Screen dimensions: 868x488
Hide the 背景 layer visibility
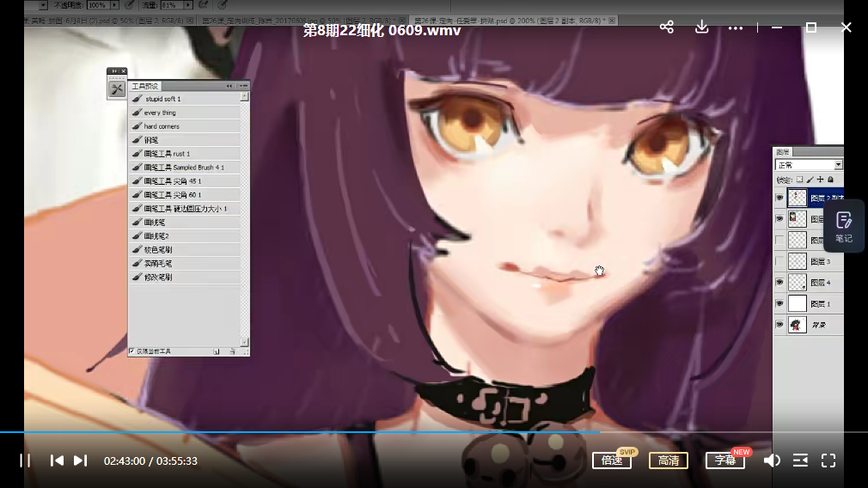point(779,325)
